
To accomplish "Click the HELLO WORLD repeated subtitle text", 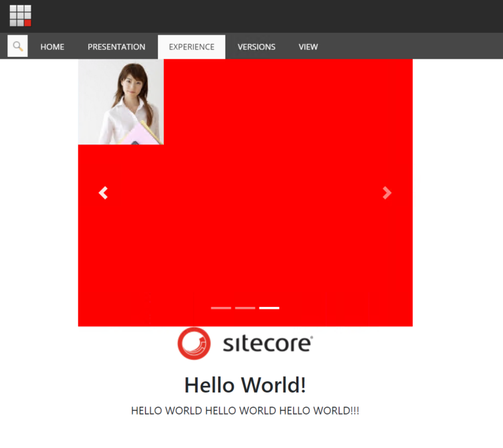I will coord(245,411).
